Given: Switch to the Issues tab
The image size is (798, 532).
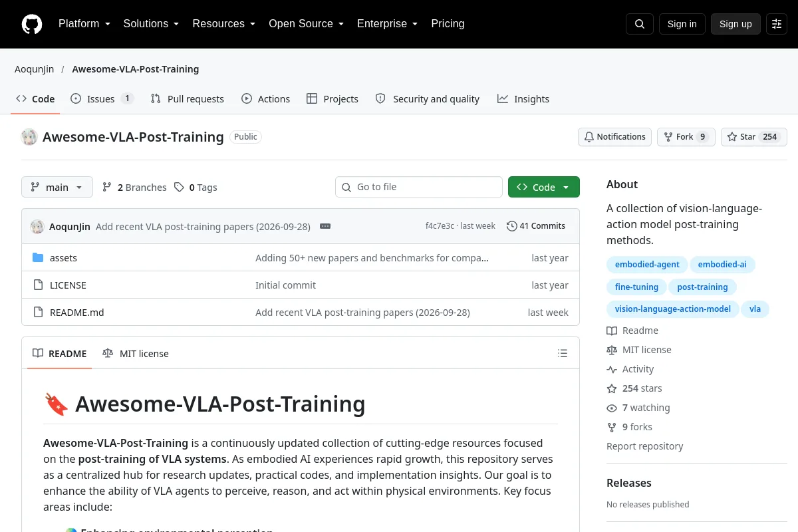Looking at the screenshot, I should 102,99.
